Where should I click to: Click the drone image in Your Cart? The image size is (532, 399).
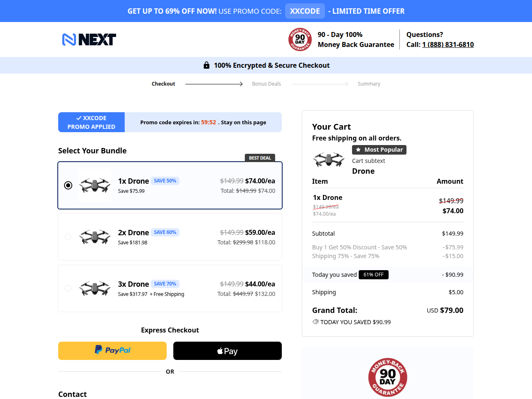[x=329, y=159]
